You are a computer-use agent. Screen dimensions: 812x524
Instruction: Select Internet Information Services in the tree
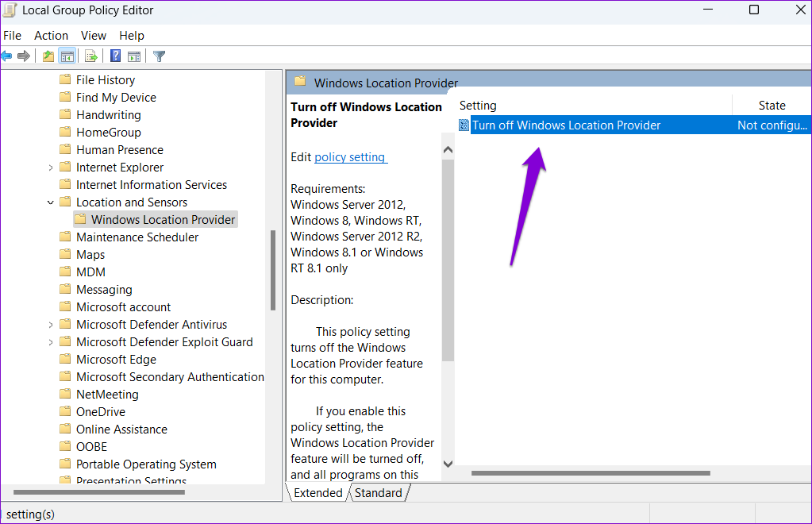(x=152, y=185)
